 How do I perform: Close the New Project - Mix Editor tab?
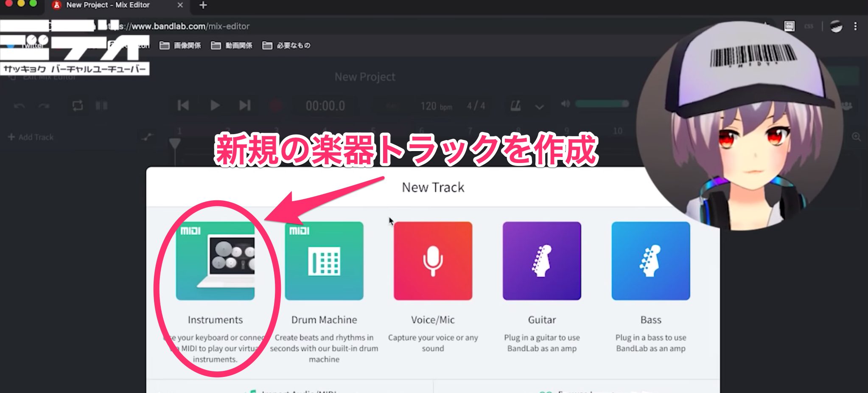[x=180, y=5]
